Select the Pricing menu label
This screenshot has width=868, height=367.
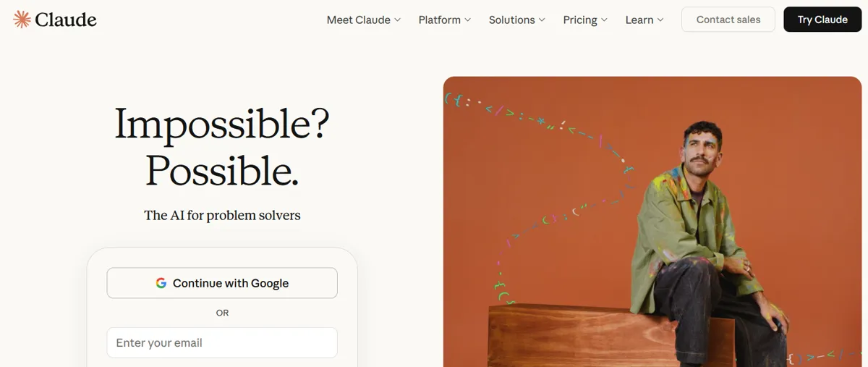click(580, 20)
